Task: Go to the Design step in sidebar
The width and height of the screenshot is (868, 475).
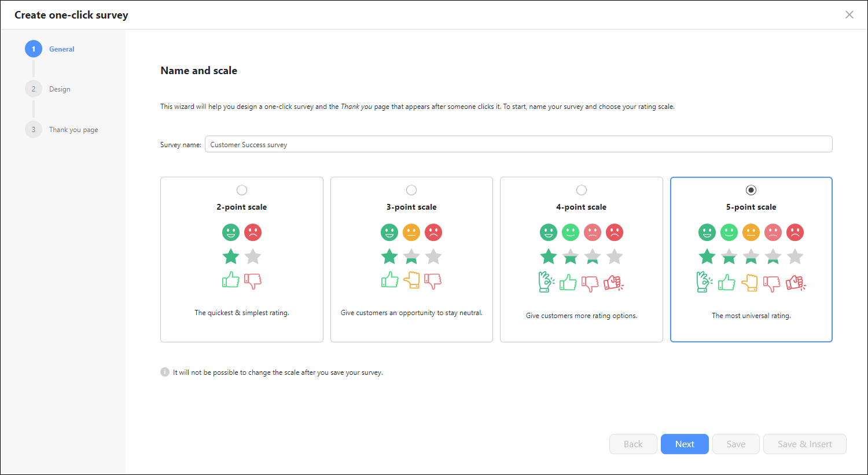Action: point(60,89)
